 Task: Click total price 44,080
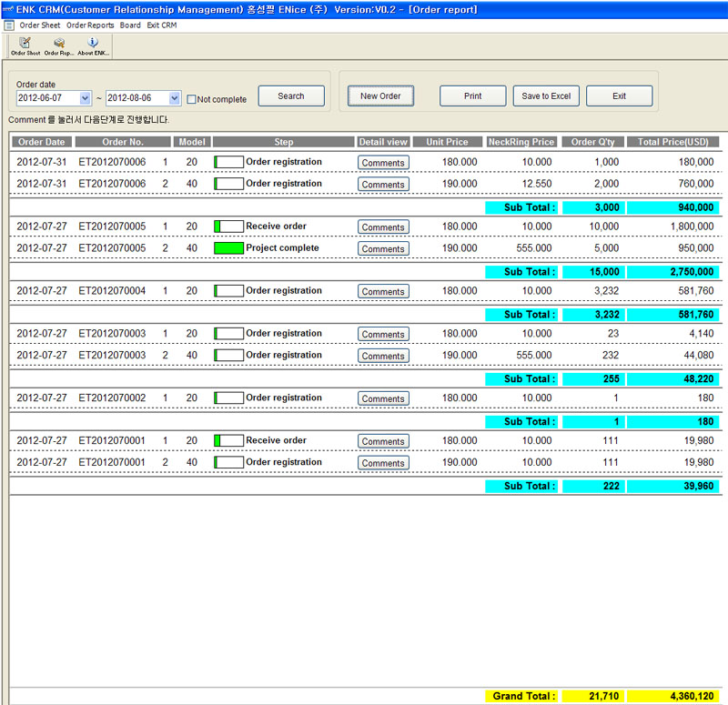click(x=698, y=356)
